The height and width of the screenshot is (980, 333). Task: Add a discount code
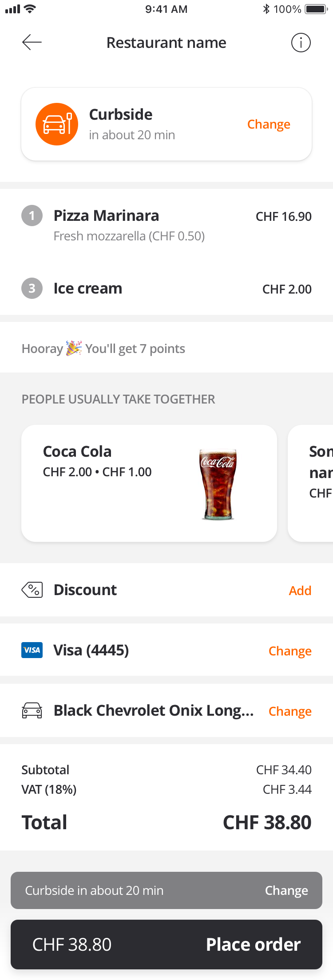[300, 591]
